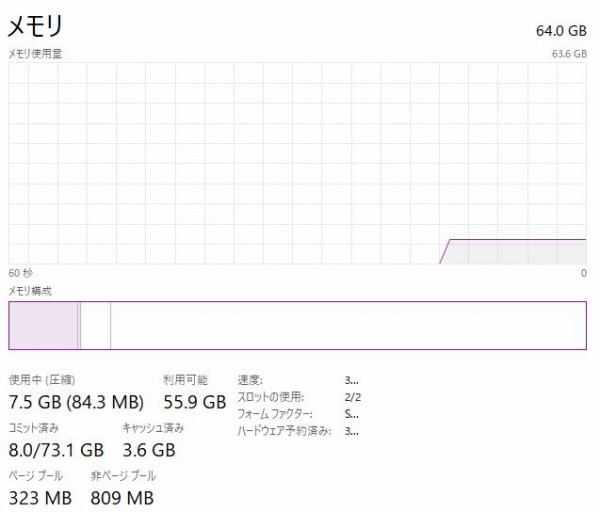600x512 pixels.
Task: Click the 63.6 GB graph maximum label
Action: [x=568, y=53]
